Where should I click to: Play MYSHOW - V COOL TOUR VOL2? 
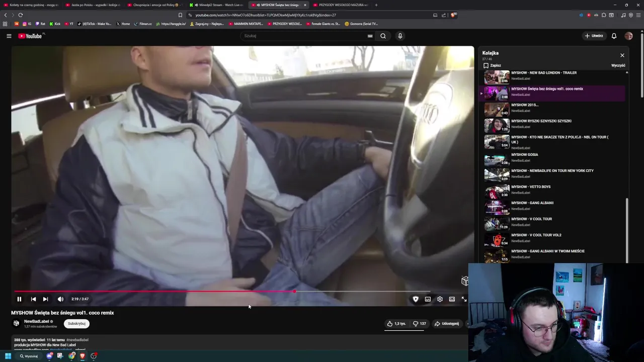tap(552, 238)
